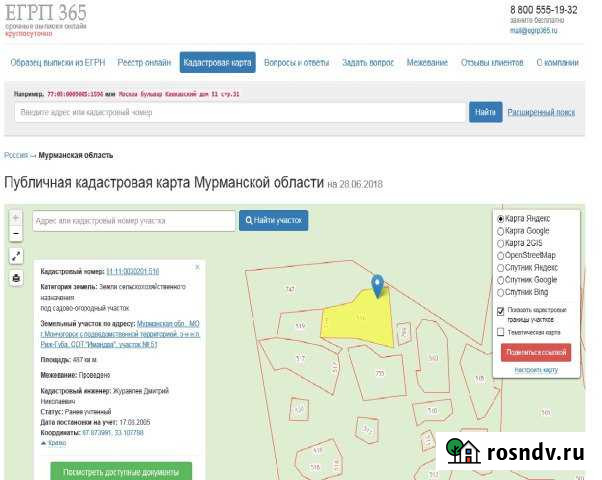Uncheck show cadastral parcel borders checkbox
Image resolution: width=602 pixels, height=480 pixels.
(x=500, y=311)
